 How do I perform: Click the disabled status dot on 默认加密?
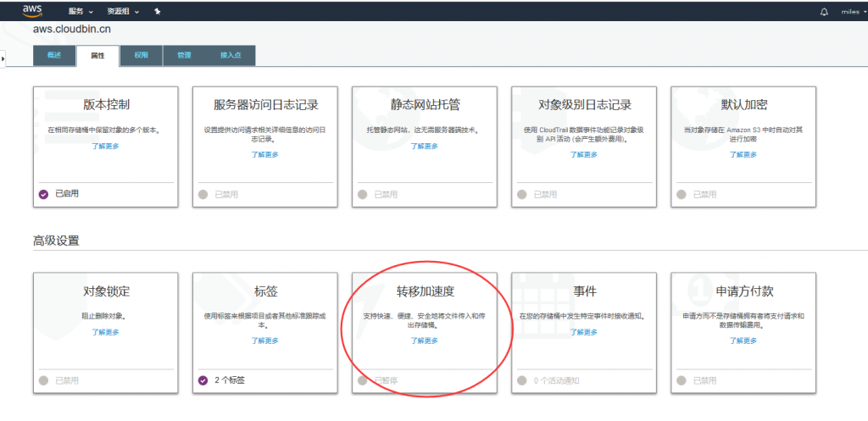pos(682,194)
